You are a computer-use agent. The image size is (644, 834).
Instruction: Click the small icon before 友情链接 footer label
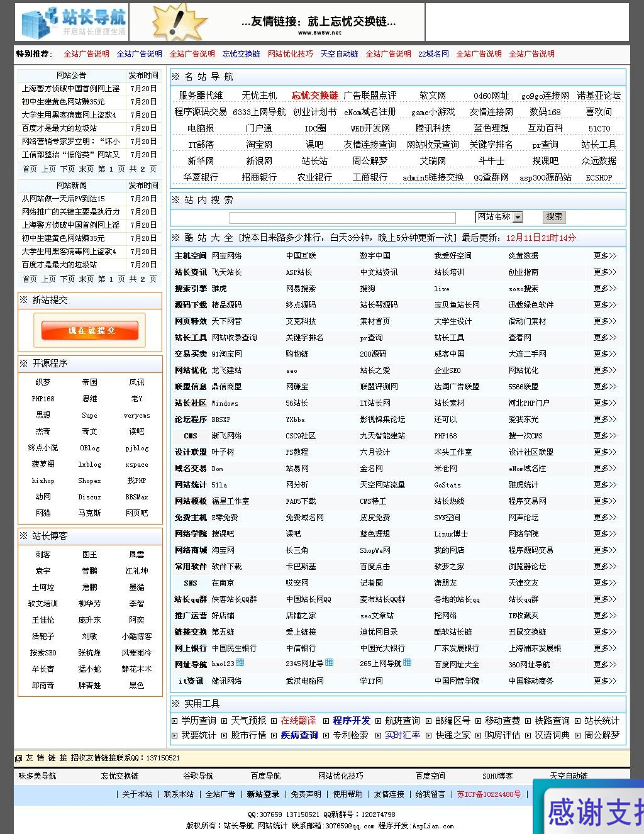pyautogui.click(x=19, y=759)
